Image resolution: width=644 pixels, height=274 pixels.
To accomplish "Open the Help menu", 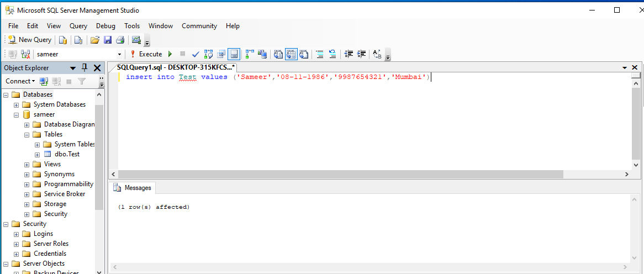I will click(233, 26).
